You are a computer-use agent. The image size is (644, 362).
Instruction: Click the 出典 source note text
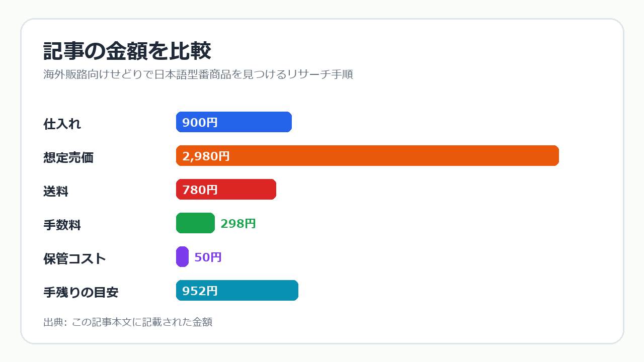128,322
